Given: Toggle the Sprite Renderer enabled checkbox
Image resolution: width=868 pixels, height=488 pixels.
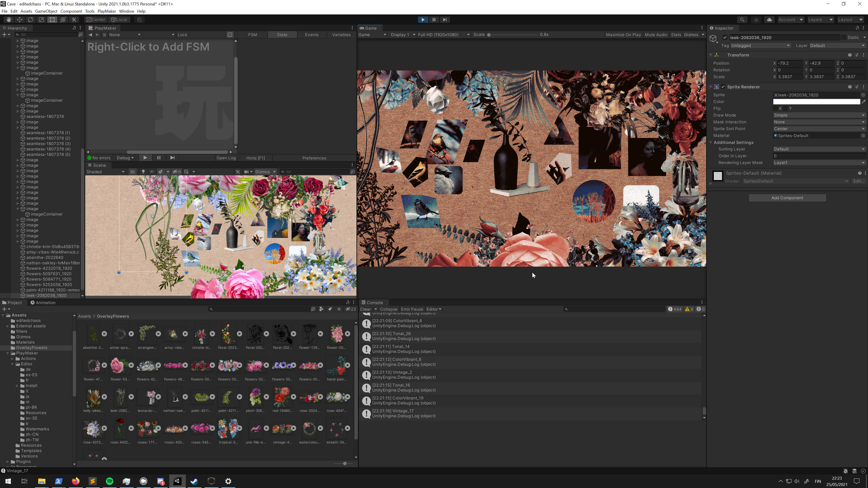Looking at the screenshot, I should click(723, 87).
